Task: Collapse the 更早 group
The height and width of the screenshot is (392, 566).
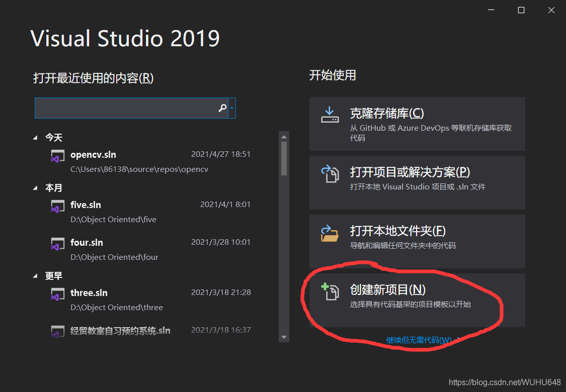Action: click(35, 276)
